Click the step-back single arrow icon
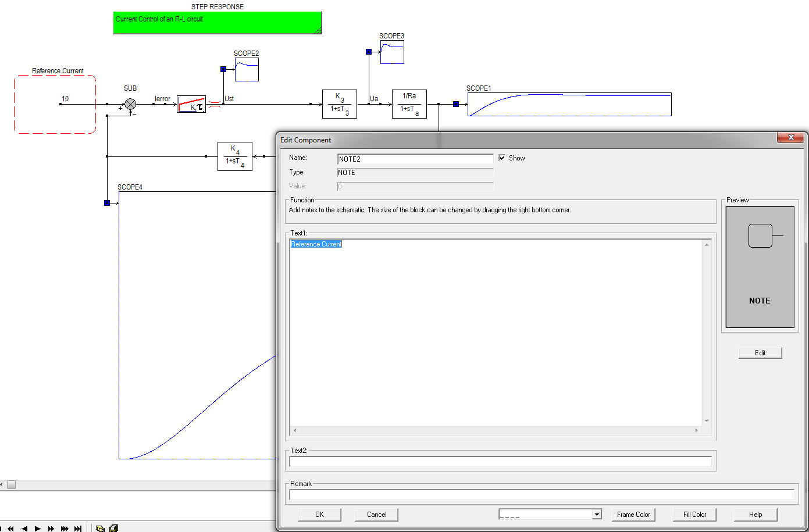 click(24, 529)
